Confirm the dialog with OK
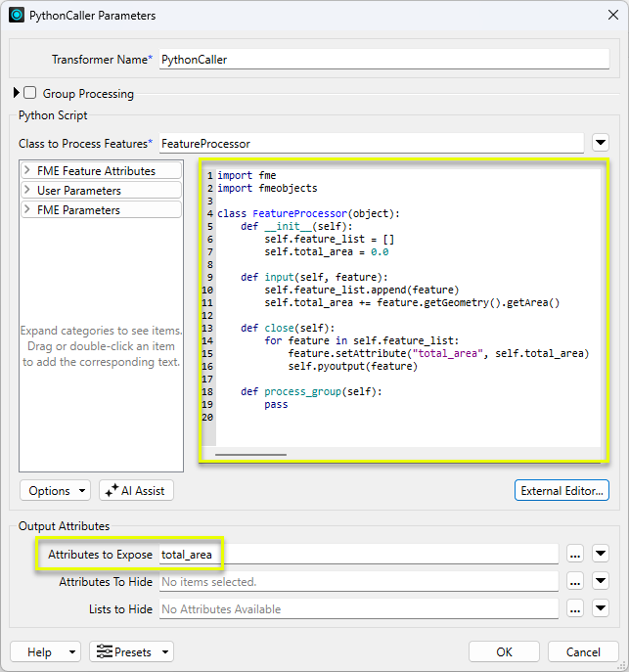This screenshot has height=672, width=629. pyautogui.click(x=504, y=651)
